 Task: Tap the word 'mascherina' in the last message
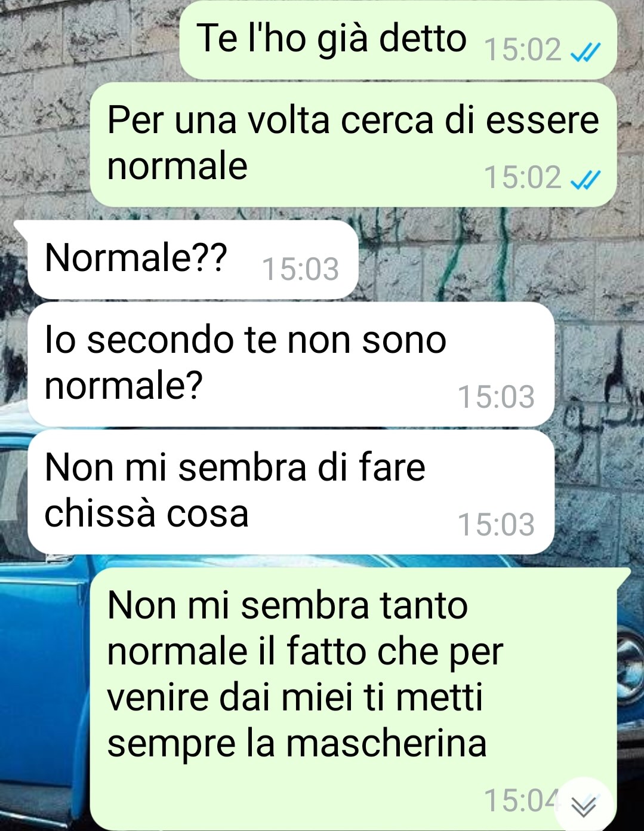[386, 744]
